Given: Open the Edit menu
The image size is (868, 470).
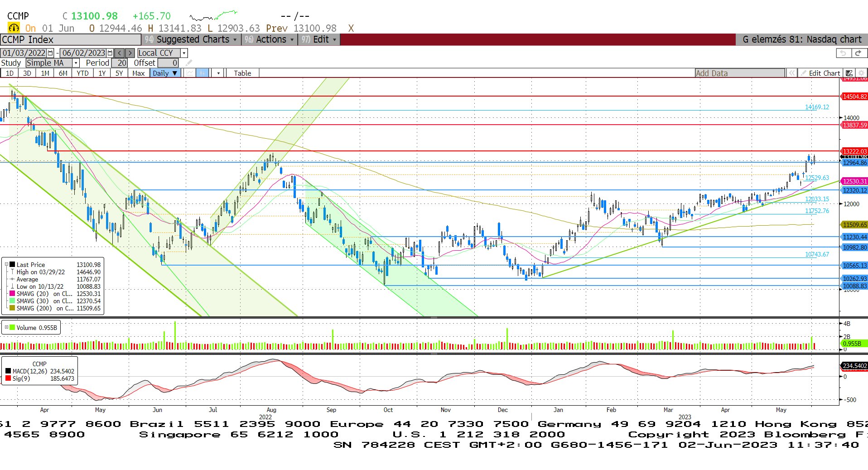Looking at the screenshot, I should pos(319,39).
